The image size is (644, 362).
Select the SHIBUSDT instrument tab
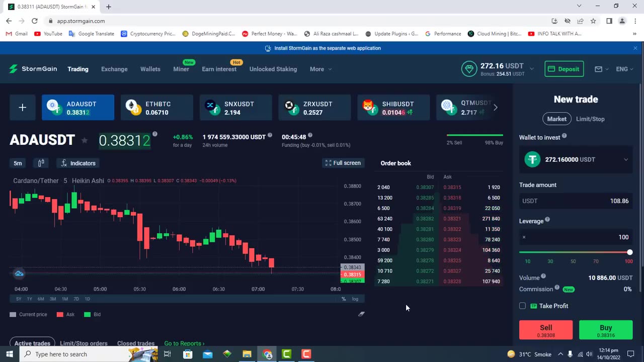393,108
